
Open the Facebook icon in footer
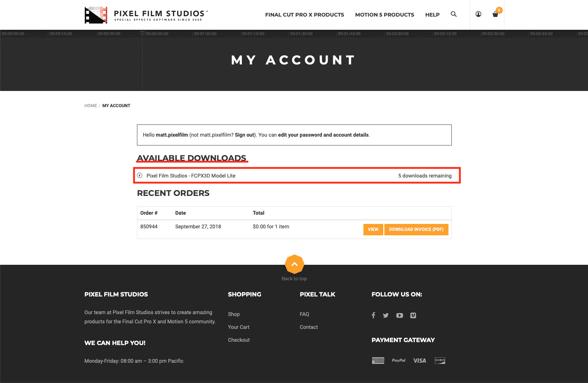coord(373,315)
